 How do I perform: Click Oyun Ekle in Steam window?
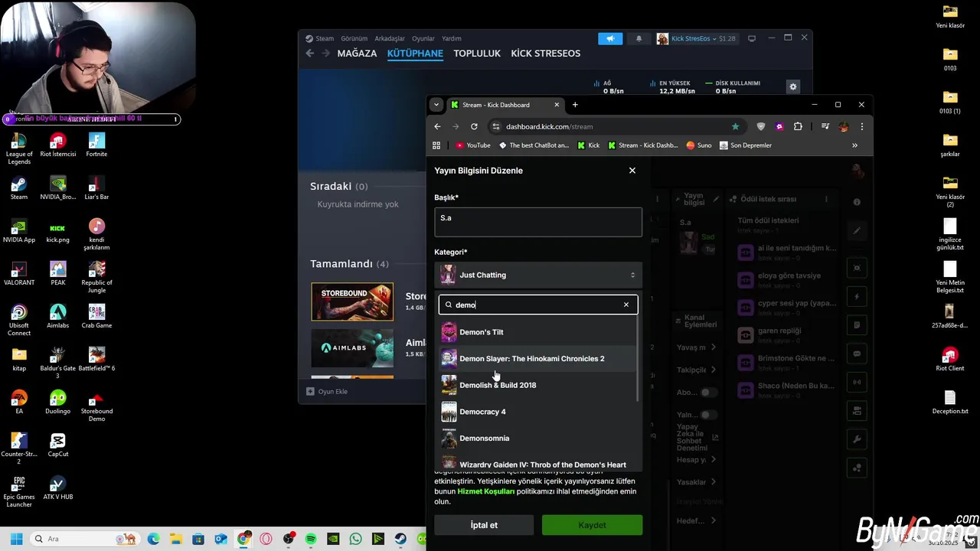pos(327,391)
